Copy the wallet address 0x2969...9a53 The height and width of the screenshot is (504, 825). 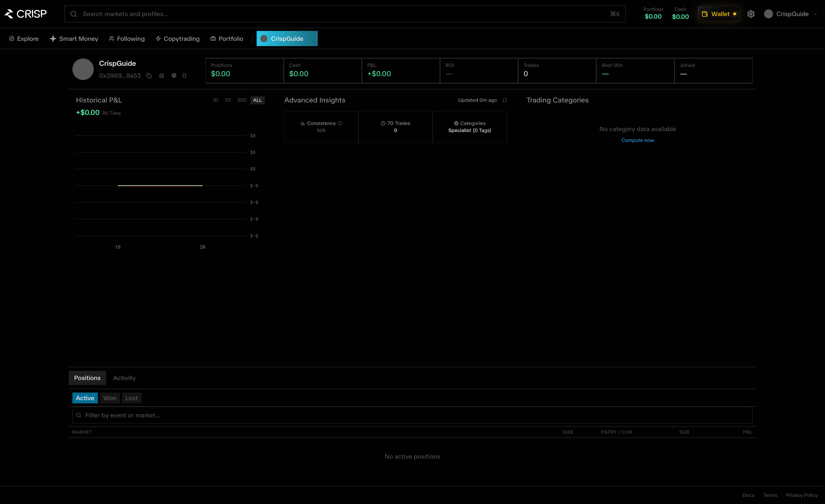point(149,76)
